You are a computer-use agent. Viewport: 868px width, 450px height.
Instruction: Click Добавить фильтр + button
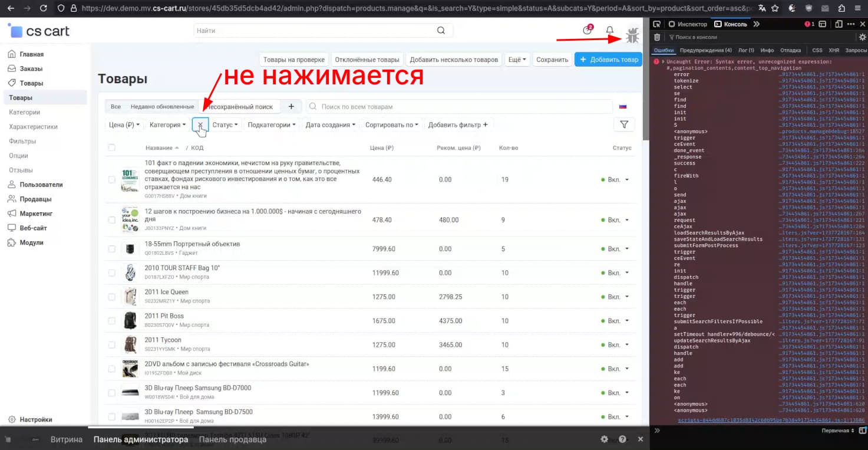(x=458, y=124)
